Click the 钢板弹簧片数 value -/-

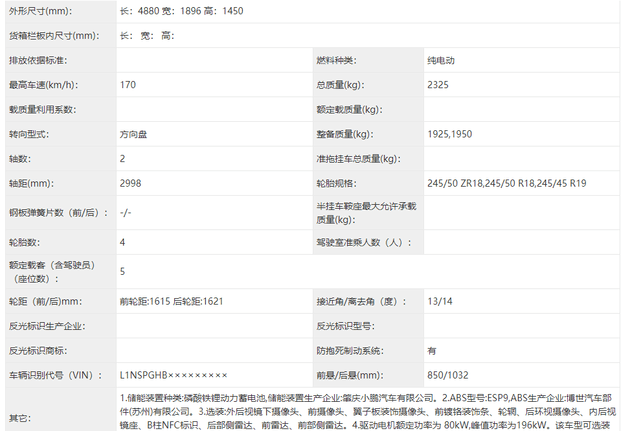pyautogui.click(x=126, y=212)
